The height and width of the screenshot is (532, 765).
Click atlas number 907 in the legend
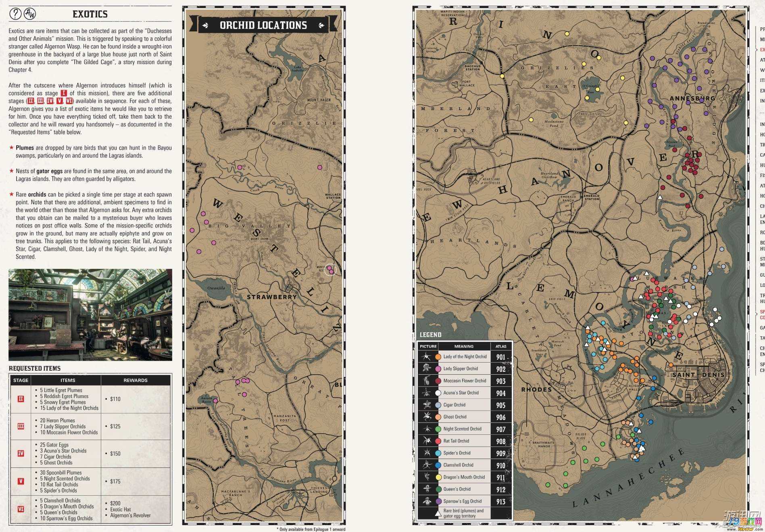[500, 430]
